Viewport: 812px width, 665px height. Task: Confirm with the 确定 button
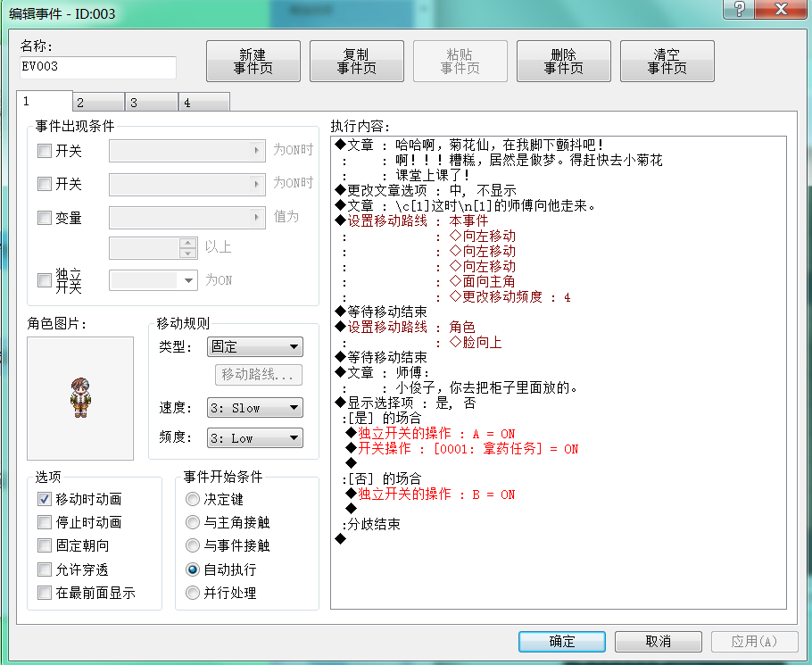tap(562, 642)
